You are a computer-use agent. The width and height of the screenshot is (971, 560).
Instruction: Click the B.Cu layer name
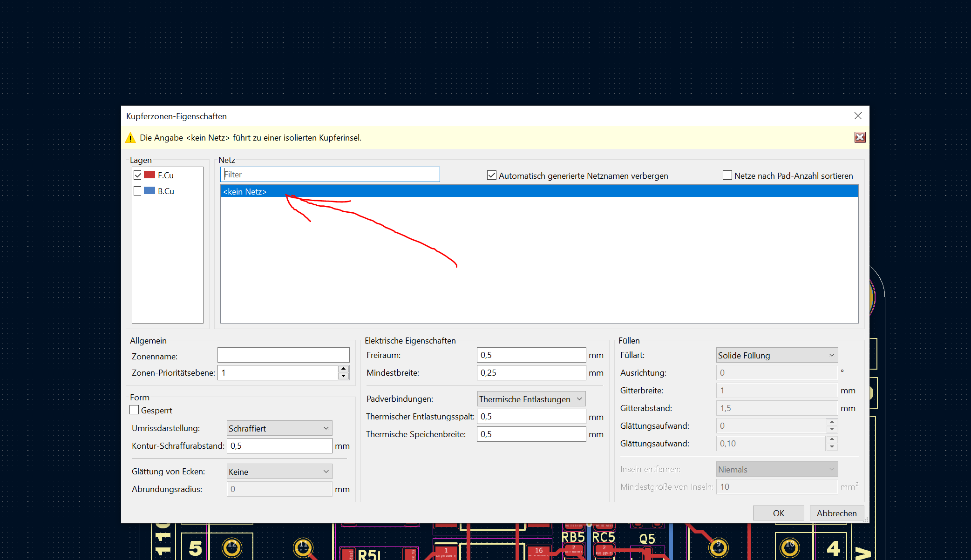click(166, 191)
